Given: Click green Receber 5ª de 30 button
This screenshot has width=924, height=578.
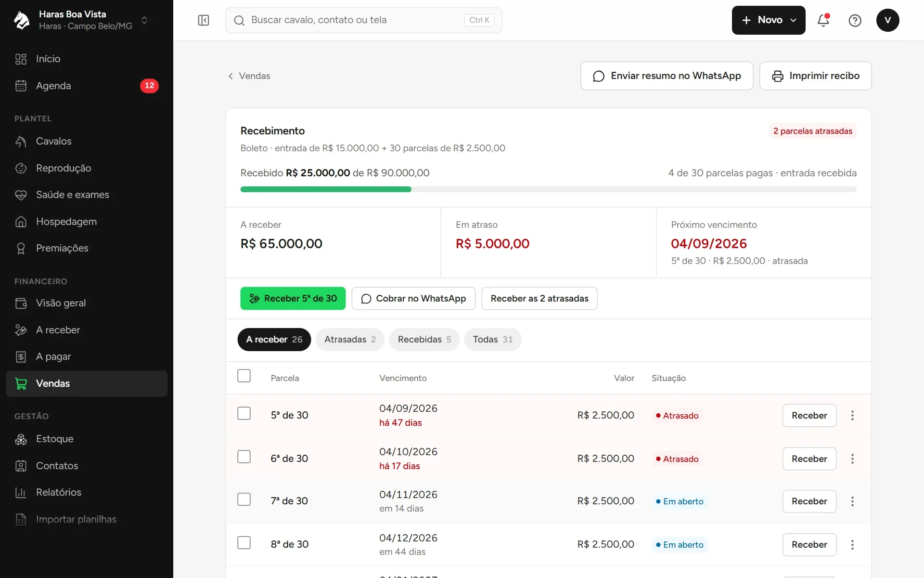Looking at the screenshot, I should (x=293, y=299).
